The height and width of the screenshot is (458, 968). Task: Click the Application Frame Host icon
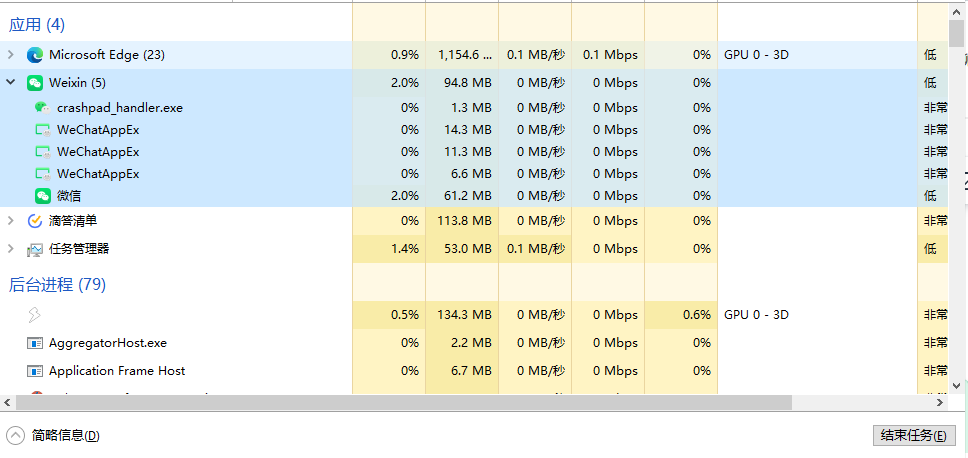click(x=35, y=371)
